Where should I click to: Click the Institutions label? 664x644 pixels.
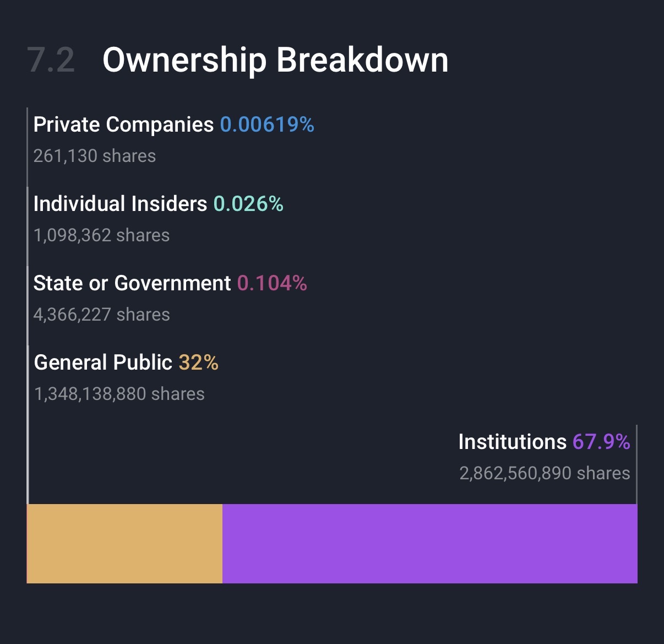tap(512, 442)
